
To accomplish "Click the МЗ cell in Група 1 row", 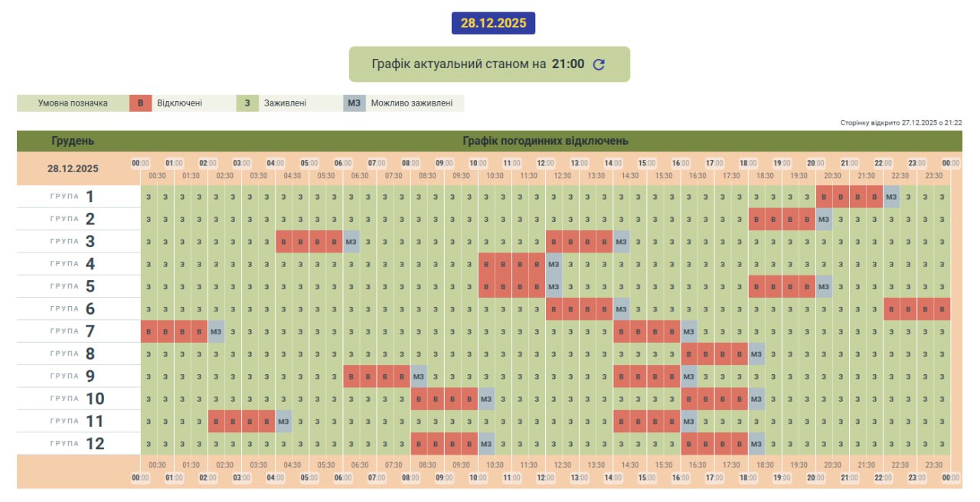I will (x=891, y=197).
